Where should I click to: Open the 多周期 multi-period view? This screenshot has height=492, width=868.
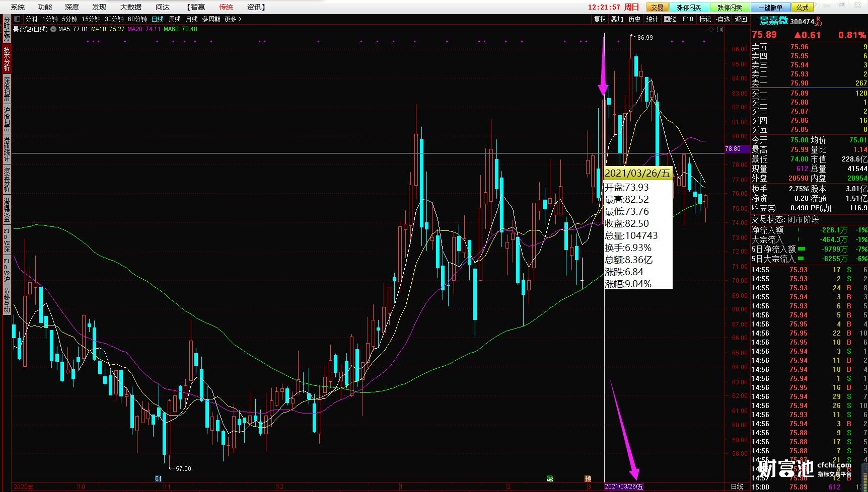tap(211, 19)
